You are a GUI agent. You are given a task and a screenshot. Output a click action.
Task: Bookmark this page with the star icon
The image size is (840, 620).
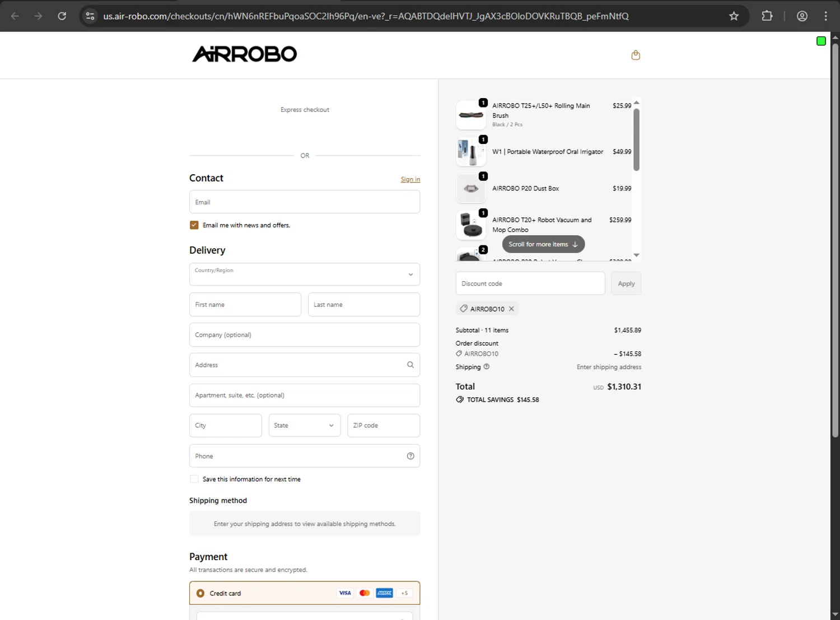(734, 16)
